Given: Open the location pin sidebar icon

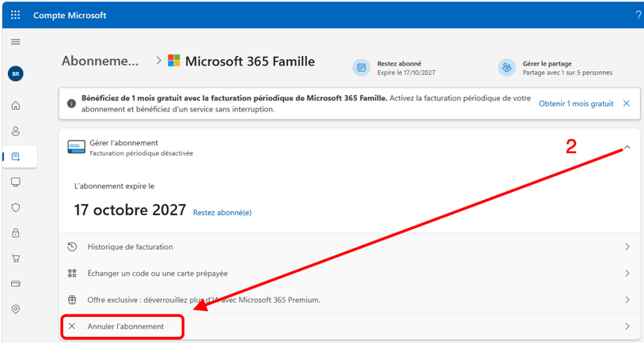Looking at the screenshot, I should 16,309.
